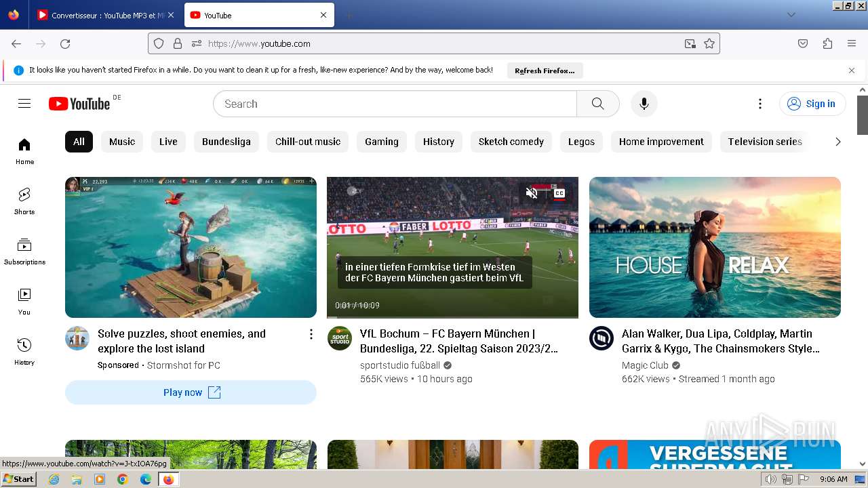This screenshot has height=488, width=868.
Task: Toggle captions on video preview
Action: pos(559,193)
